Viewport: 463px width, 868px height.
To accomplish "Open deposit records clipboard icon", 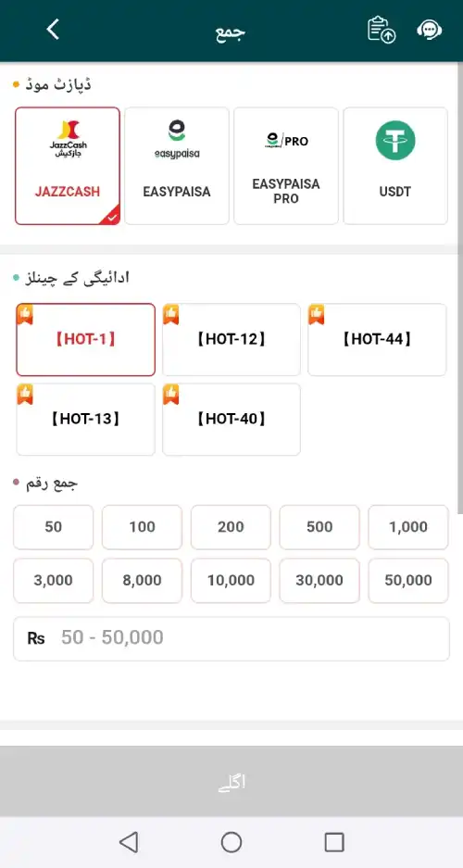I will [382, 30].
